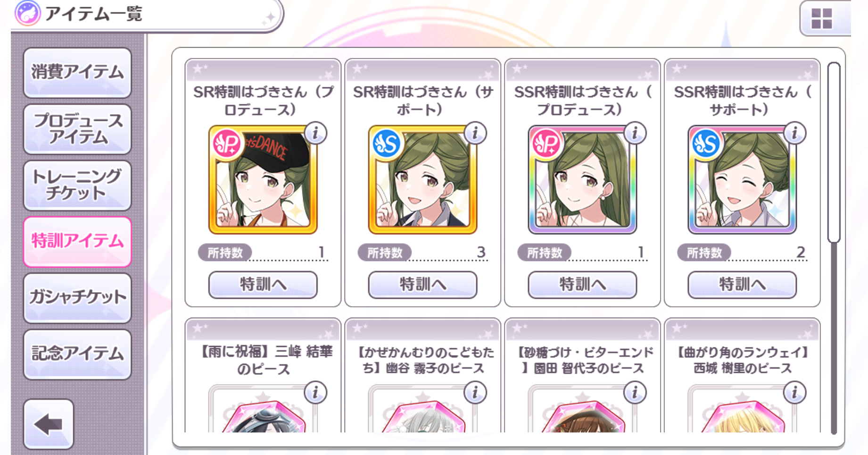The width and height of the screenshot is (868, 455).
Task: Select the 記念アイテム tab
Action: (x=77, y=354)
